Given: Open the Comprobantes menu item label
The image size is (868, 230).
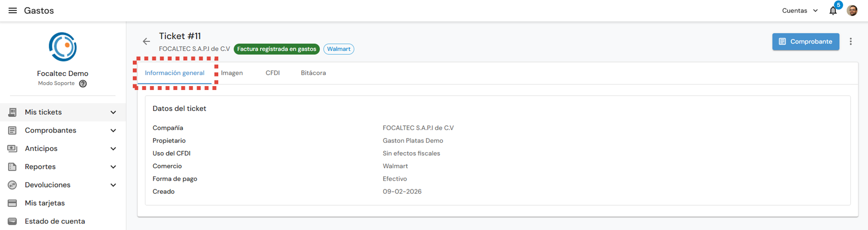Looking at the screenshot, I should [50, 130].
